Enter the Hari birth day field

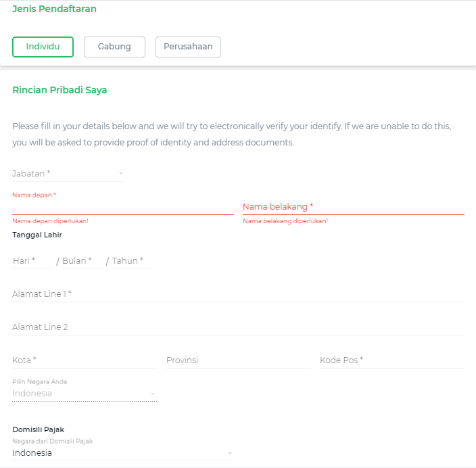coord(31,260)
